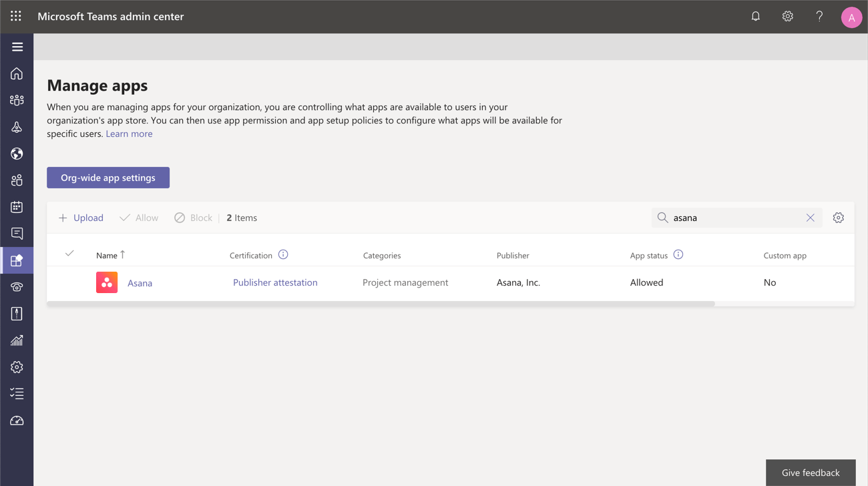Click the Give feedback button
This screenshot has height=486, width=868.
(x=811, y=473)
